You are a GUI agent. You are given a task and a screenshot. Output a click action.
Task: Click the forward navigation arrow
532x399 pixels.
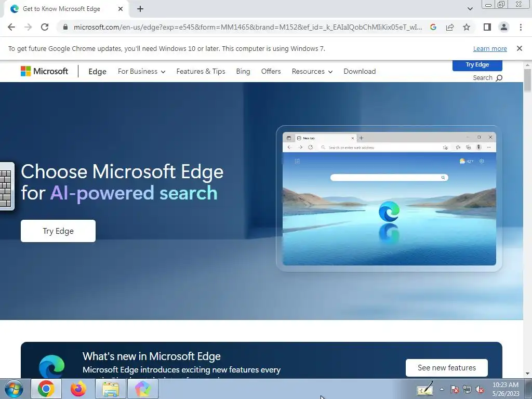click(x=28, y=27)
